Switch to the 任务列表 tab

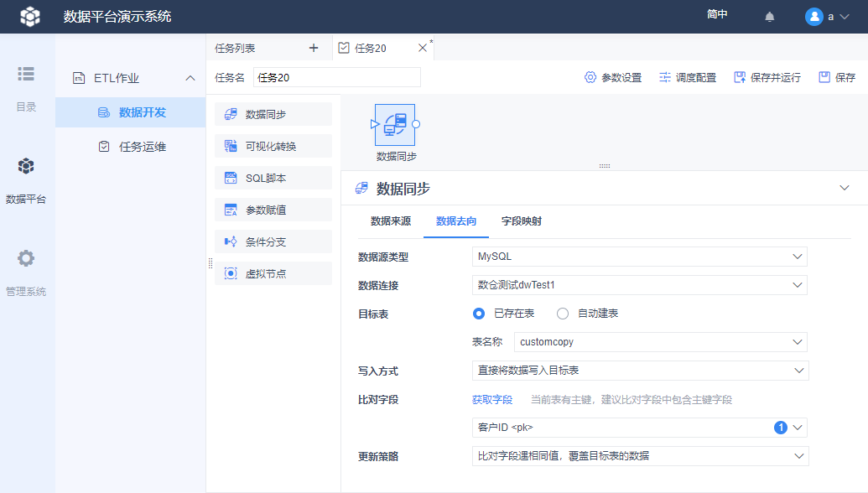236,48
